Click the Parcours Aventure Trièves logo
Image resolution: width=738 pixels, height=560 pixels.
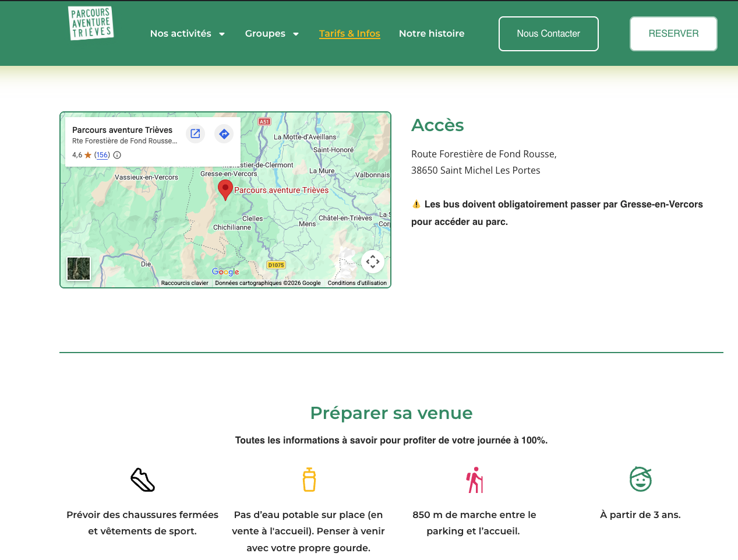[x=91, y=23]
